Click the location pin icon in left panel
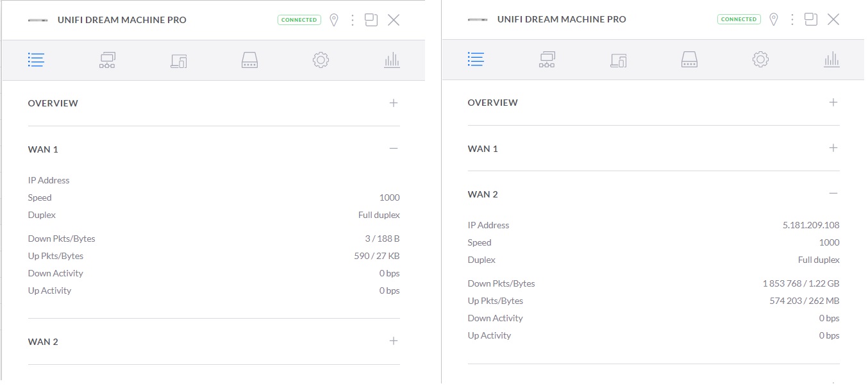Viewport: 868px width, 386px height. tap(333, 20)
